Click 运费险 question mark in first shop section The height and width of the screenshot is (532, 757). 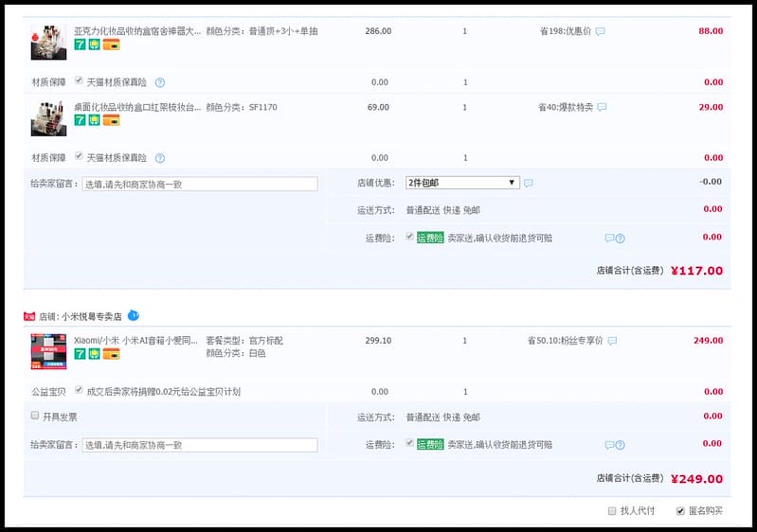tap(621, 239)
